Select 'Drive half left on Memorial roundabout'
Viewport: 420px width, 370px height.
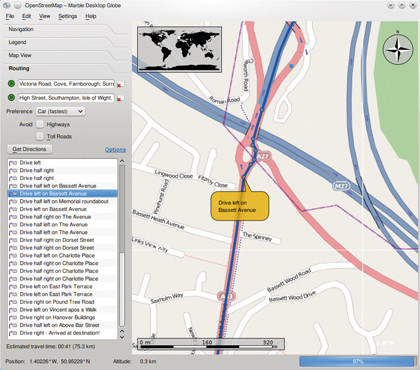point(63,201)
